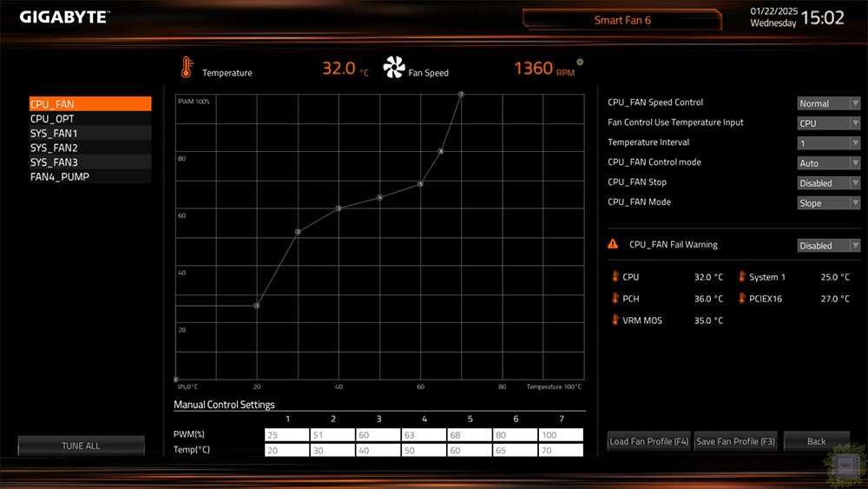
Task: Click the PCIEX16 27.0 °C value
Action: 835,299
